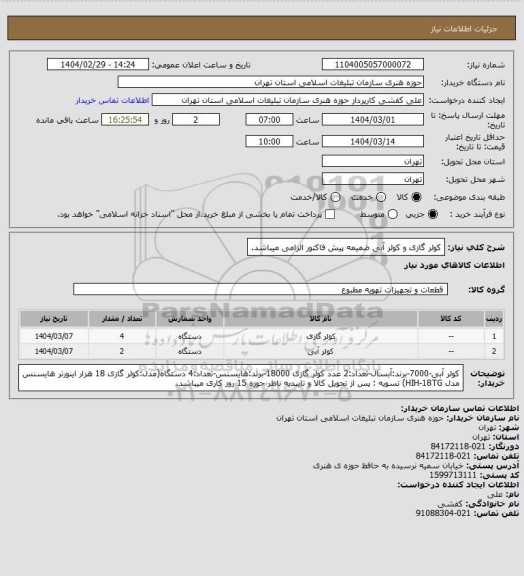Click the need number field 1104005057000072
The image size is (524, 576).
point(373,64)
